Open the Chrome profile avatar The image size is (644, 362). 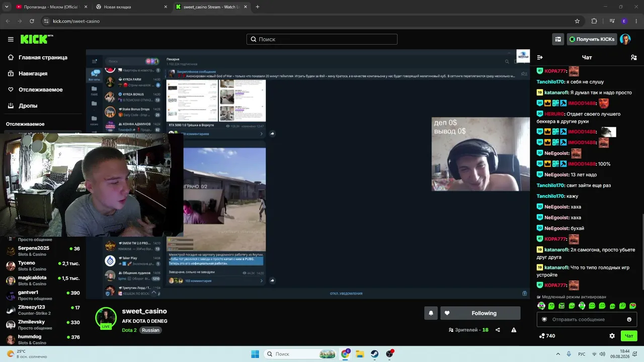(x=624, y=21)
